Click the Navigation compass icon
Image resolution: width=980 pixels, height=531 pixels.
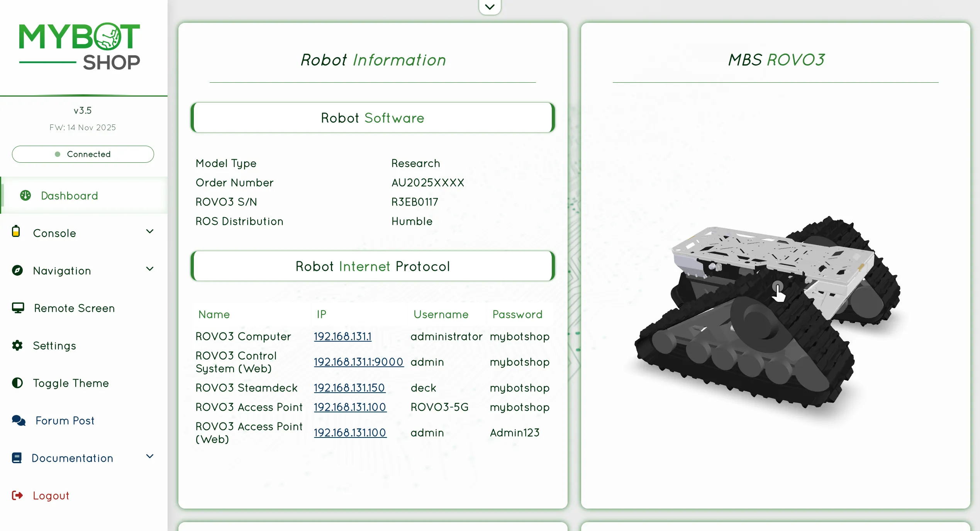point(17,270)
